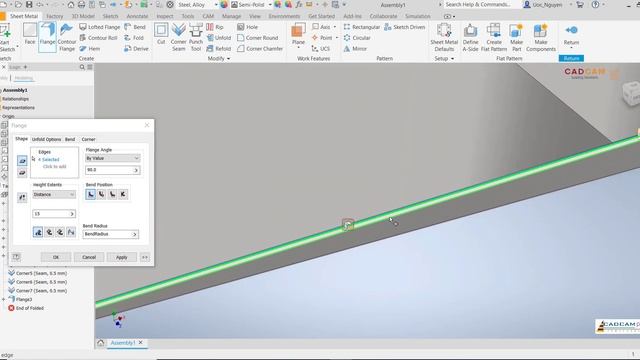Open Sheet Metal Defaults
The width and height of the screenshot is (640, 360).
pyautogui.click(x=444, y=38)
